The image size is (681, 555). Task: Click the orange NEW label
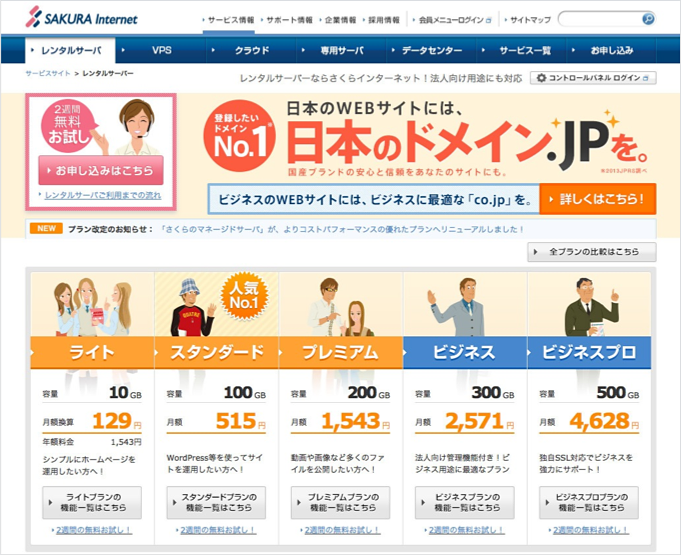click(x=46, y=229)
